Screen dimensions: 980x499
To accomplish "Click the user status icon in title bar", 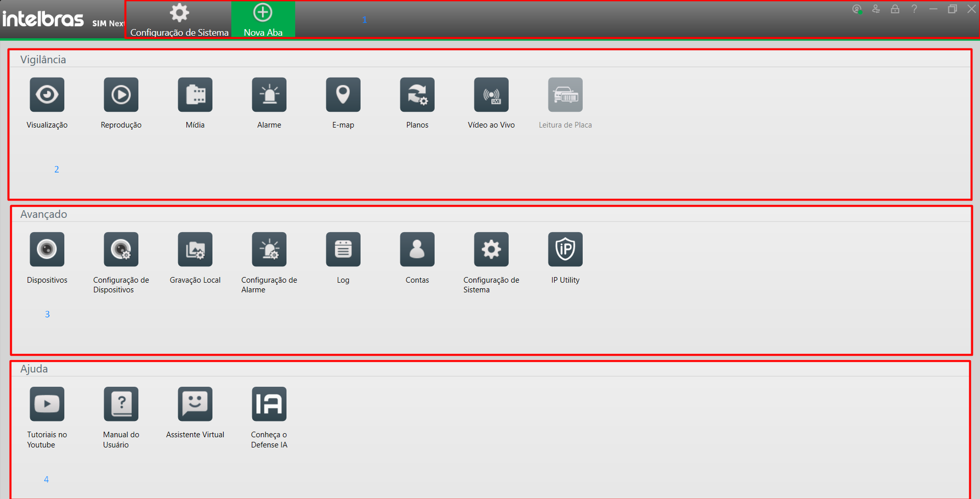I will [x=857, y=9].
